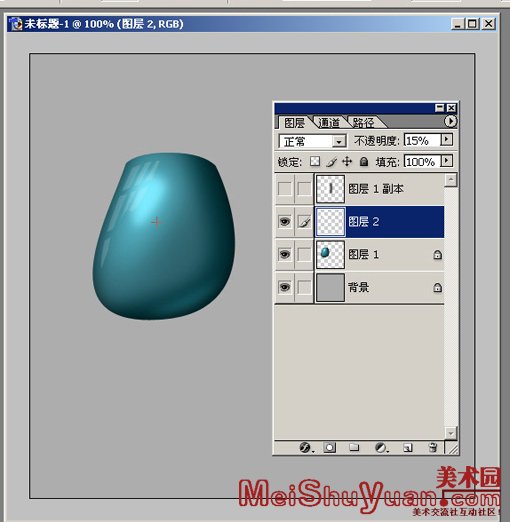Open the 正常 blend mode dropdown
This screenshot has width=510, height=522.
point(312,141)
